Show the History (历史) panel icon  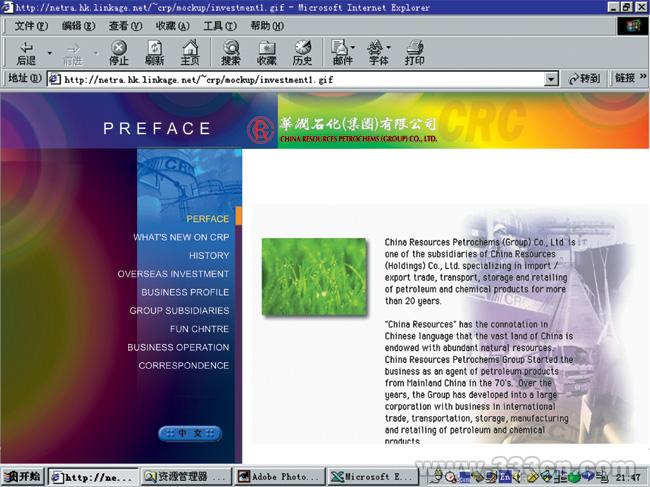click(302, 52)
